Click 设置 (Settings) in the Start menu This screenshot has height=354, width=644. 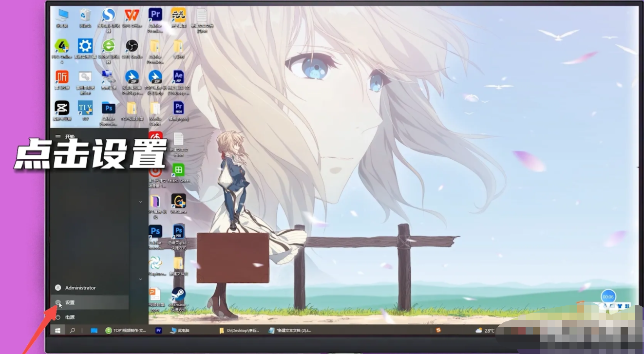click(70, 302)
